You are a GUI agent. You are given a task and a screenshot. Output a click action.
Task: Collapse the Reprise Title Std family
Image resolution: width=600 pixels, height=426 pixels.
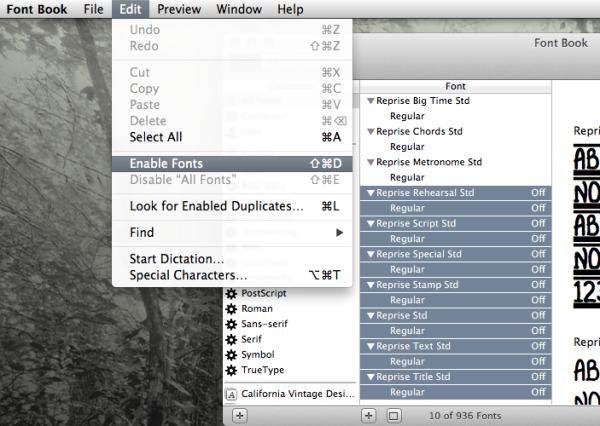click(370, 377)
